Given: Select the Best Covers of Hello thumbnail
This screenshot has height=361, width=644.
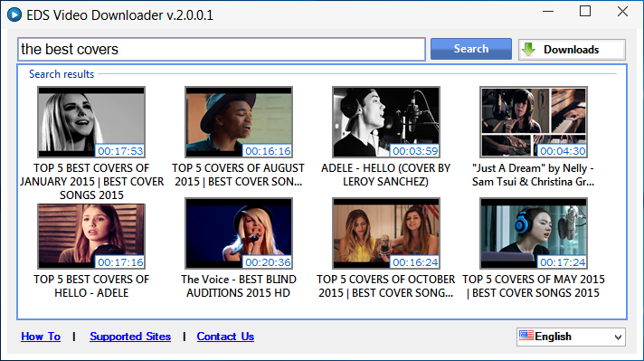Looking at the screenshot, I should click(91, 236).
